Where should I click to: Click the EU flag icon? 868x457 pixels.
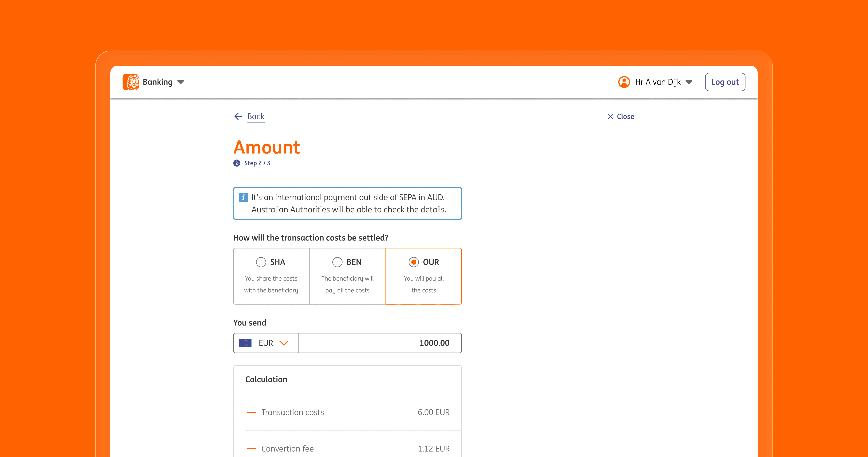[x=245, y=343]
